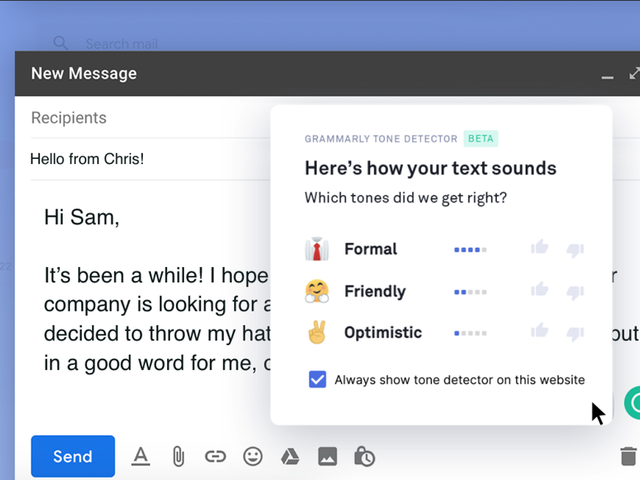
Task: Give thumbs up for Friendly tone
Action: pos(540,289)
